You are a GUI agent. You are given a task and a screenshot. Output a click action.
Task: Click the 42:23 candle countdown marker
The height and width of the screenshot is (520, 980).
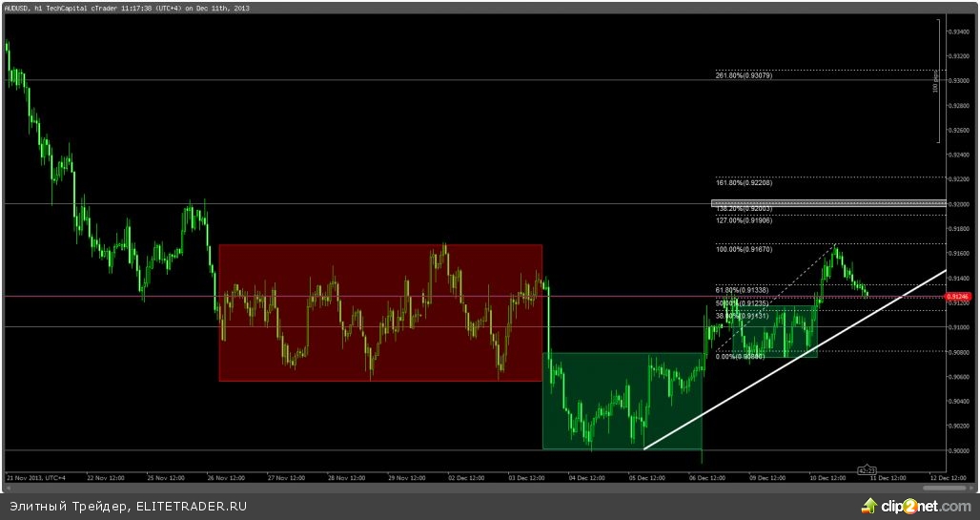coord(867,469)
